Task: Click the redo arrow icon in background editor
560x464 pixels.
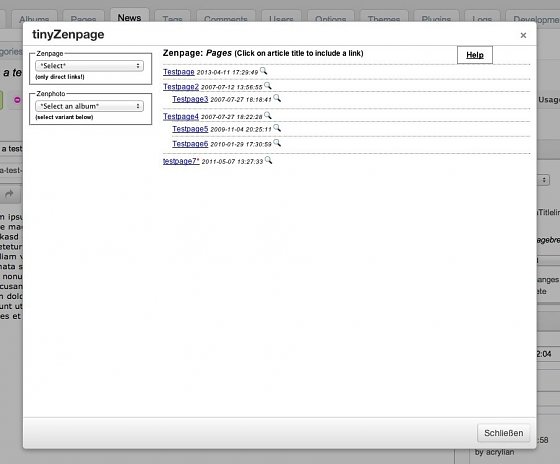Action: click(9, 194)
